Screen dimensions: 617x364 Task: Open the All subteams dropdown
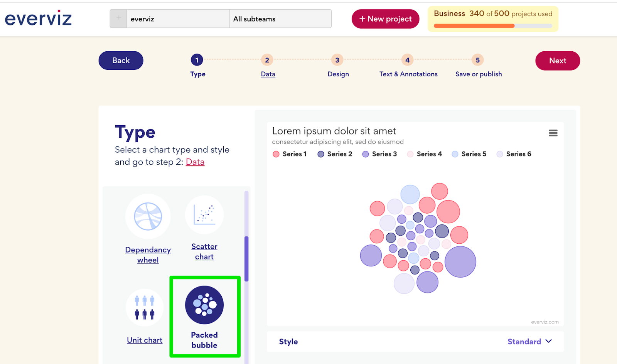(x=280, y=19)
